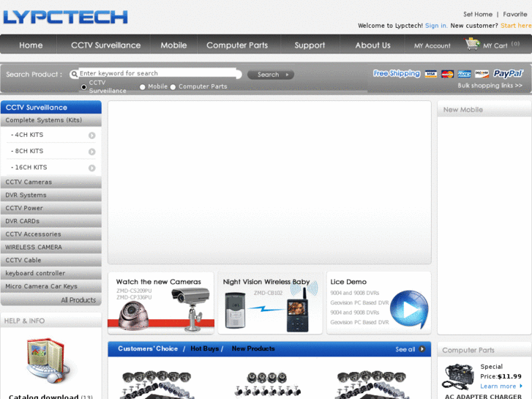Expand the 4CH KITS arrow
The height and width of the screenshot is (399, 532).
point(92,135)
